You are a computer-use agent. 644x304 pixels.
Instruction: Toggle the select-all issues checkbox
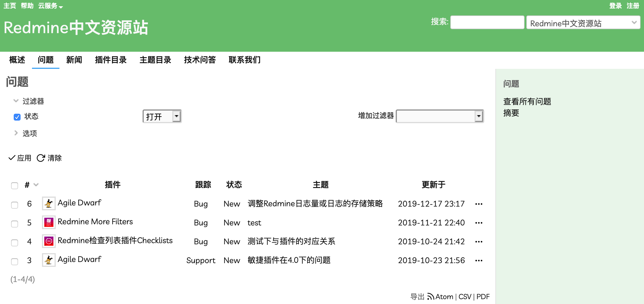click(x=15, y=186)
